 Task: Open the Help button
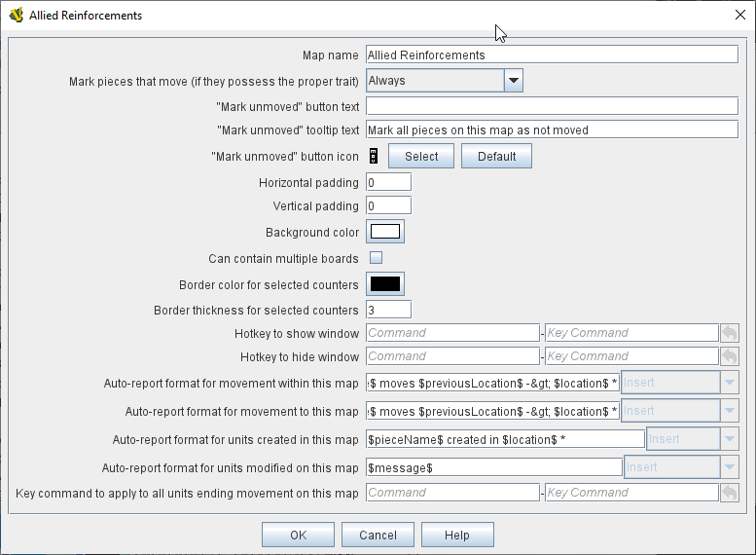[x=456, y=535]
